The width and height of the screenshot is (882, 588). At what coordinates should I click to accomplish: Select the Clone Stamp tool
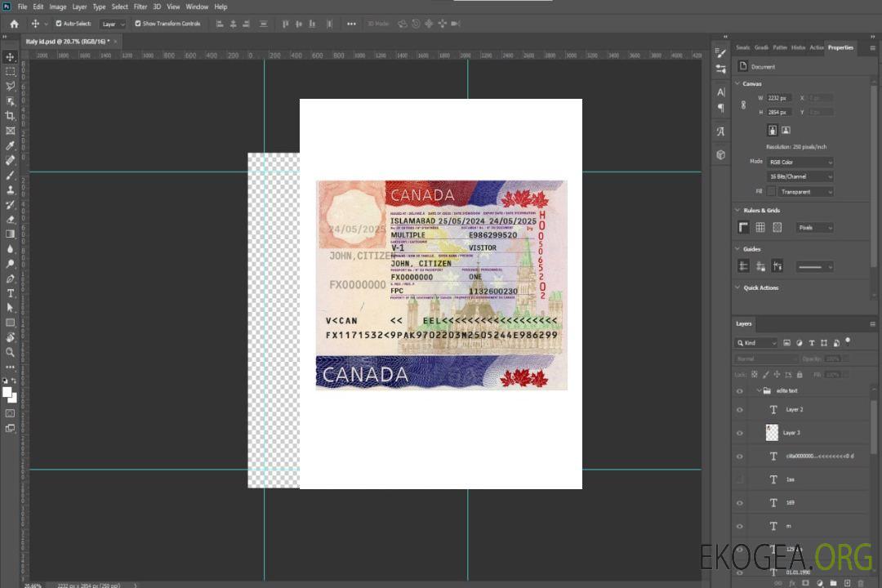(10, 189)
